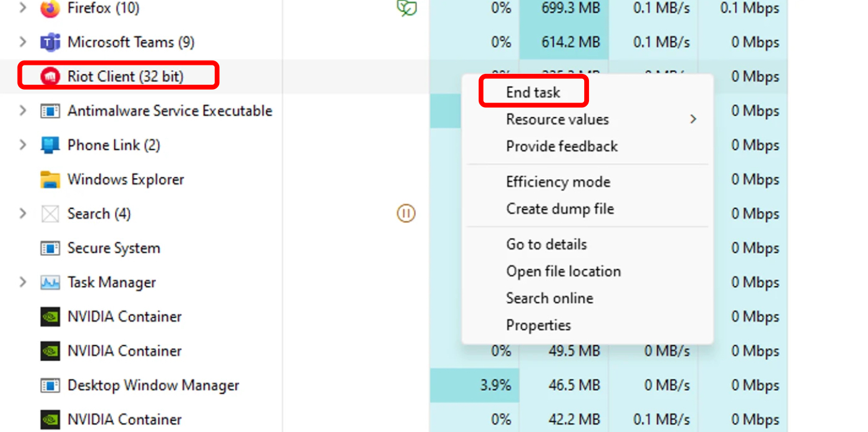Expand the Microsoft Teams (9) process group
The height and width of the screenshot is (432, 868).
click(x=23, y=42)
